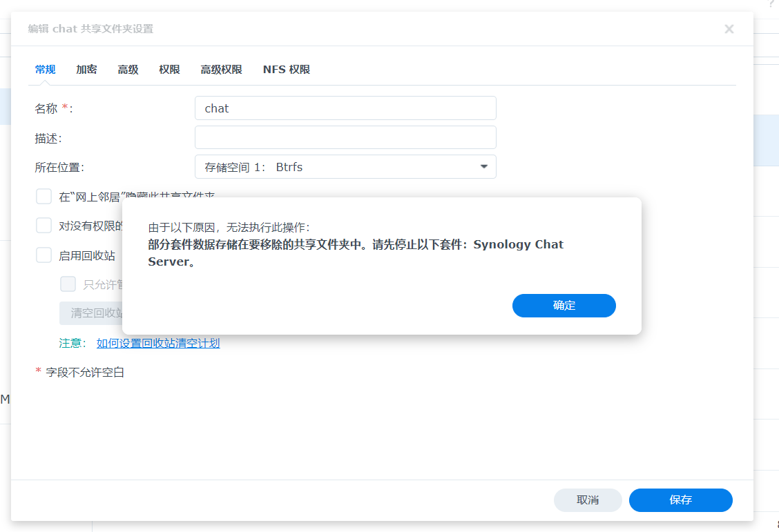
Task: Click the 字段不允许空白 note
Action: [x=85, y=372]
